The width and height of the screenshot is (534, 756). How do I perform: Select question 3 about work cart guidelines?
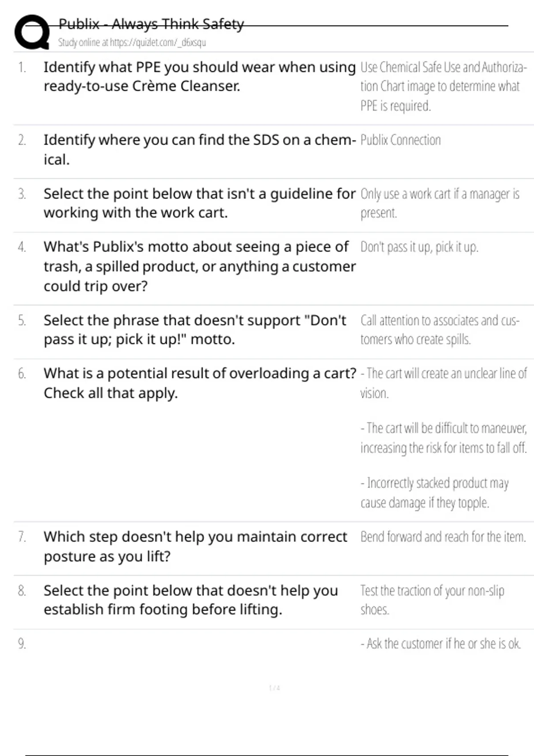(199, 203)
